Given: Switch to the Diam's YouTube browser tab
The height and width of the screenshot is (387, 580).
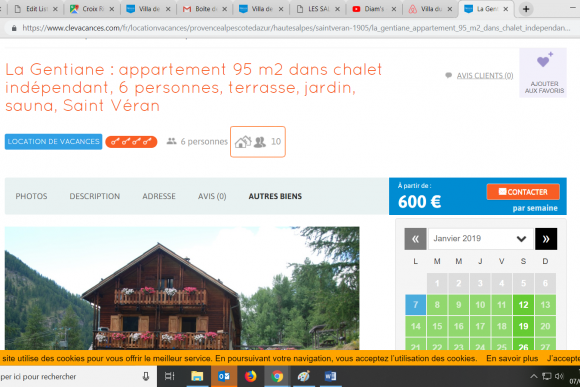Looking at the screenshot, I should pos(374,9).
